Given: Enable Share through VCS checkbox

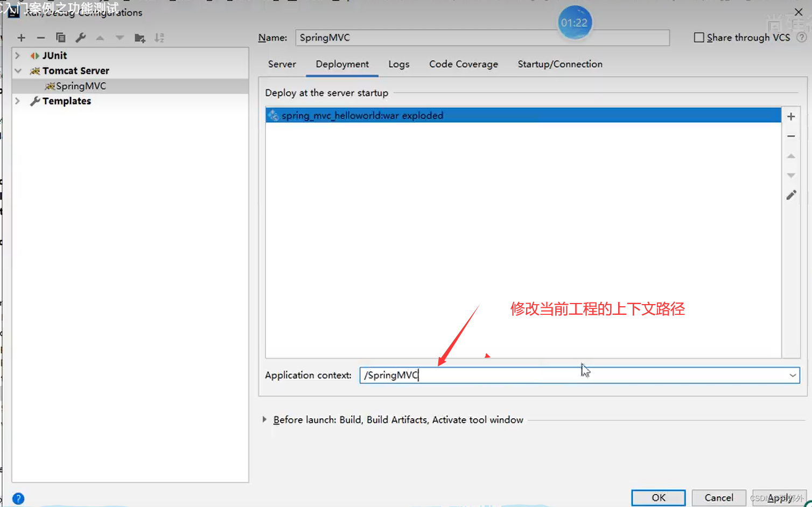Looking at the screenshot, I should (x=699, y=38).
